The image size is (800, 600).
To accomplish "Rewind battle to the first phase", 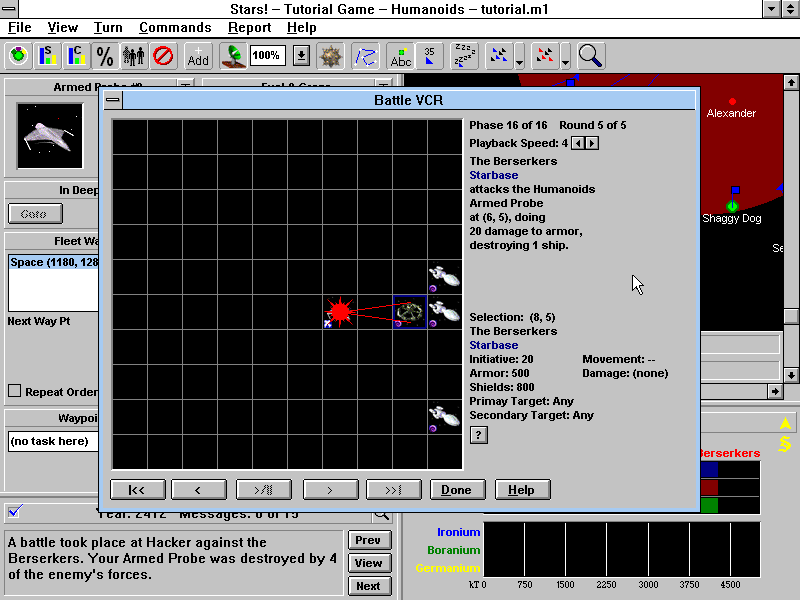I will pyautogui.click(x=138, y=490).
